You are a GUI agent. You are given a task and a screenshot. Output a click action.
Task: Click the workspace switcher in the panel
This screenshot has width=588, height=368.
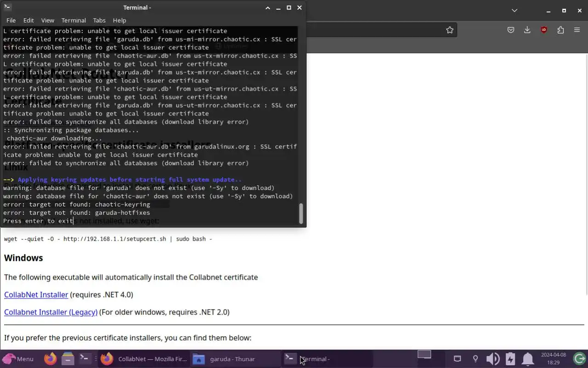pos(424,355)
